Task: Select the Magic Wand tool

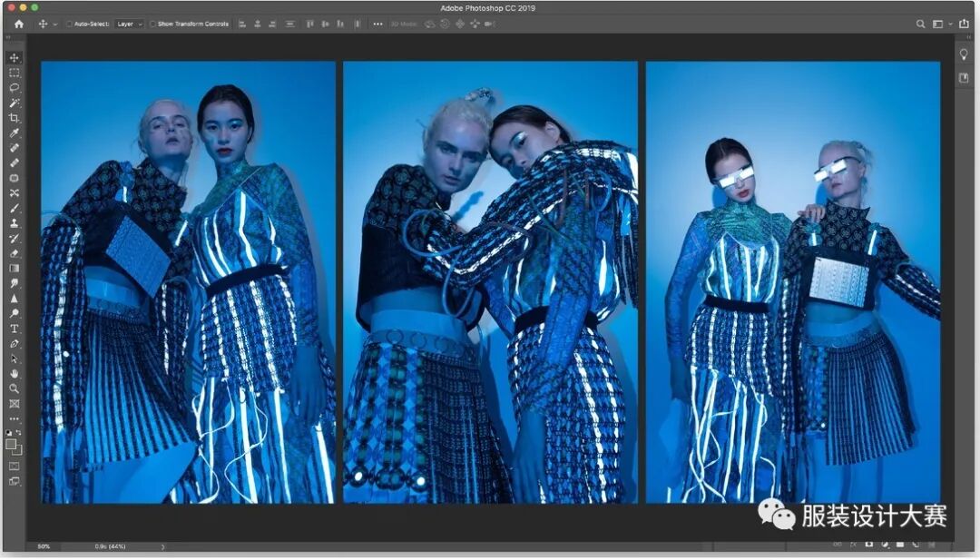Action: 14,103
